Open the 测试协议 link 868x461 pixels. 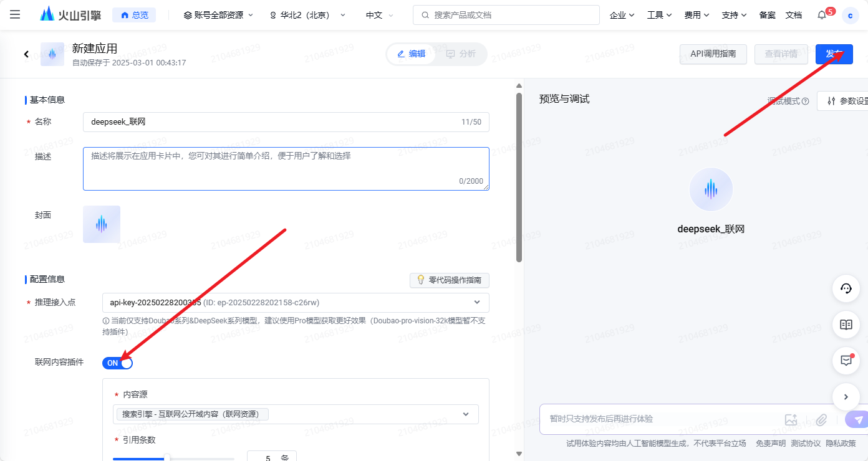pyautogui.click(x=806, y=444)
